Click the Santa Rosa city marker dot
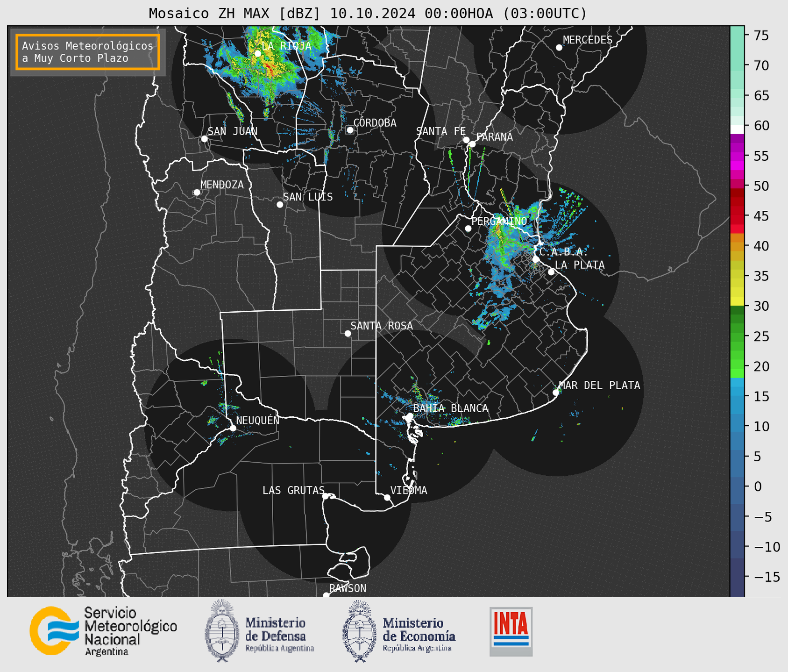 pyautogui.click(x=348, y=333)
